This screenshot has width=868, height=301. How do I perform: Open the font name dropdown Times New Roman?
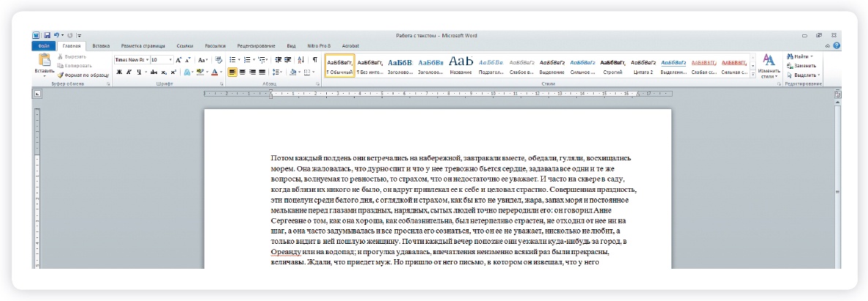pos(131,59)
